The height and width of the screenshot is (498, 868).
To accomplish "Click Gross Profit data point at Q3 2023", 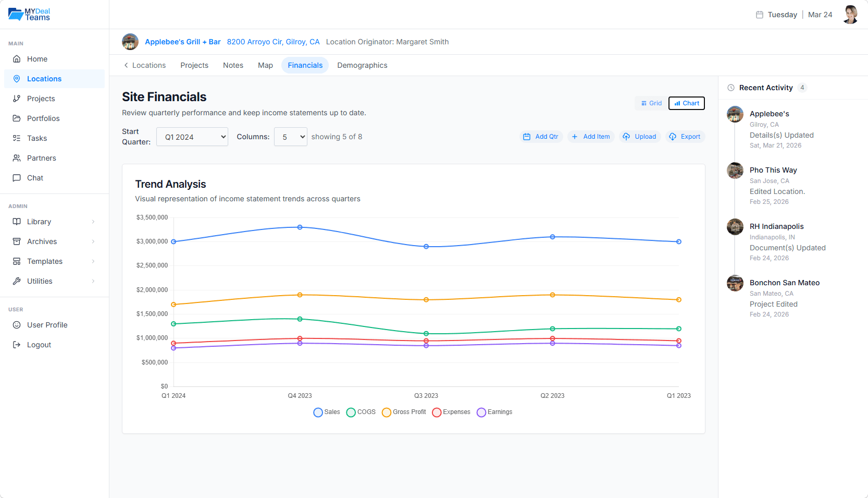I will click(x=426, y=300).
